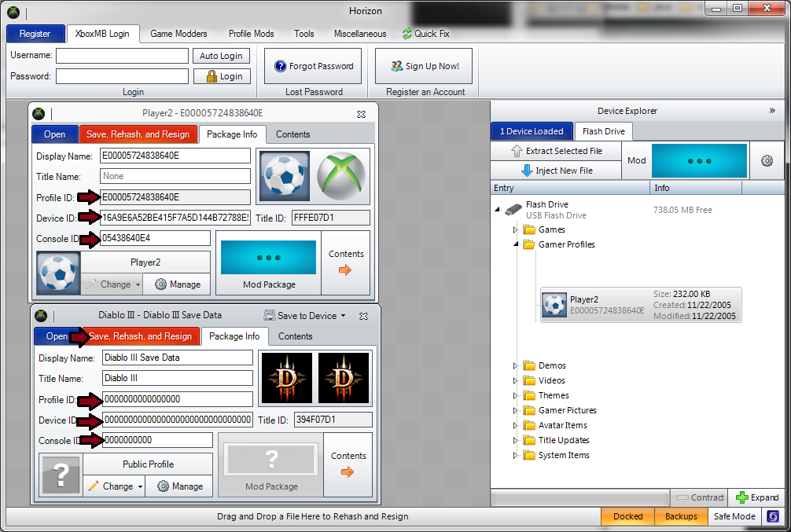The image size is (791, 532).
Task: Click Save, Rehash, and Resign for Diablo III
Action: click(x=140, y=336)
